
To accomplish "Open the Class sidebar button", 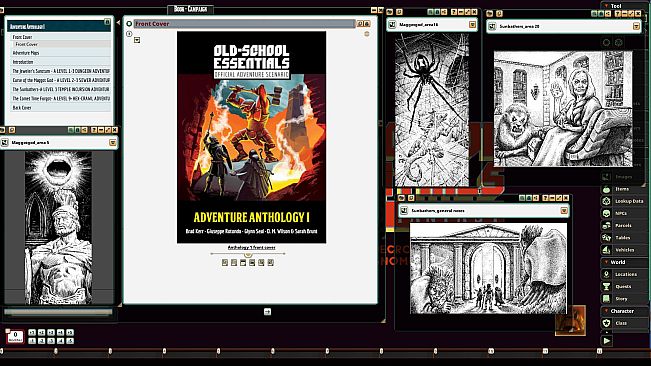I will 624,323.
